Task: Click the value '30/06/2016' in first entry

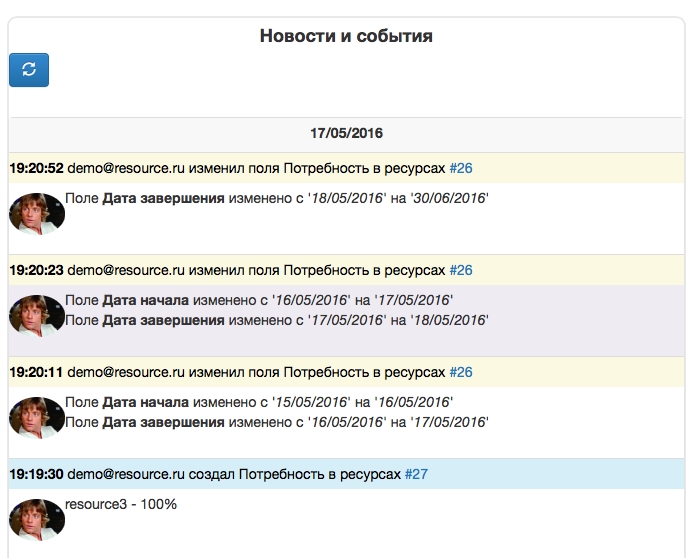Action: coord(448,198)
